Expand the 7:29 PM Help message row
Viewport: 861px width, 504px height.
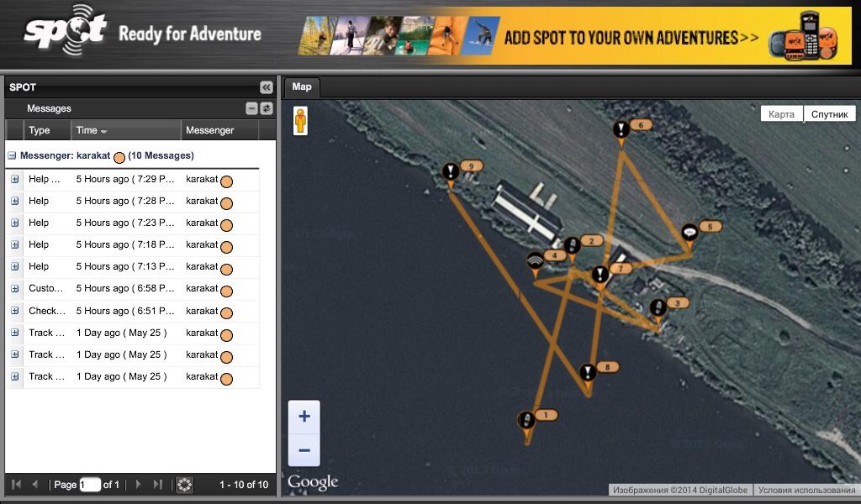tap(15, 179)
